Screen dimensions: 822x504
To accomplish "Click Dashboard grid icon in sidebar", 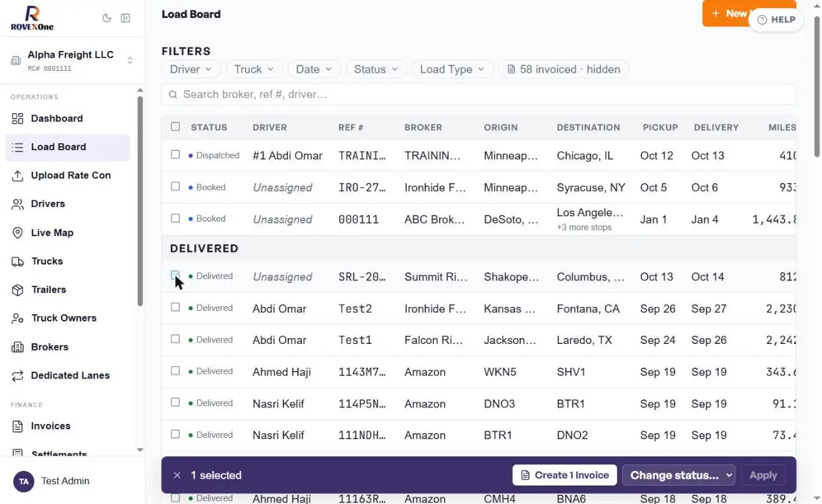I will [18, 118].
